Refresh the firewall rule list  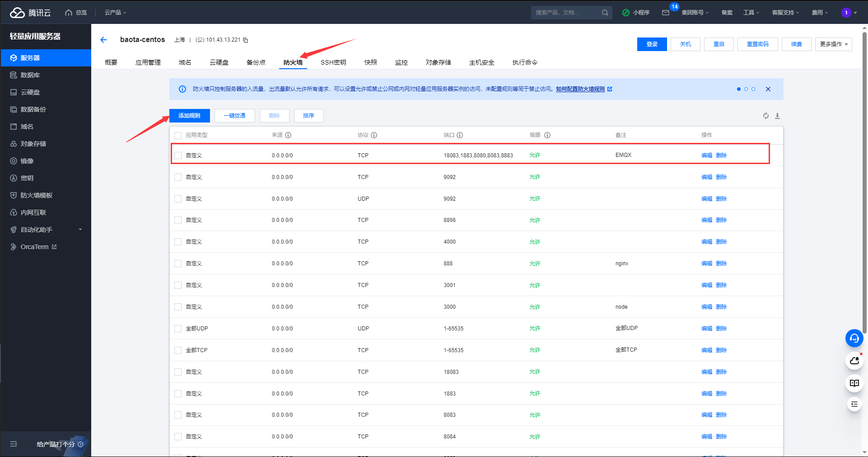766,116
